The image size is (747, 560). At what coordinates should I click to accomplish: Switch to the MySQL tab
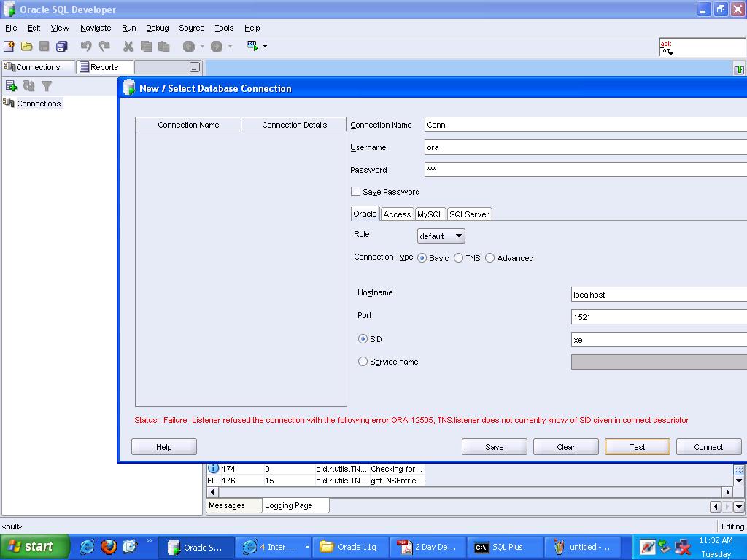click(430, 214)
